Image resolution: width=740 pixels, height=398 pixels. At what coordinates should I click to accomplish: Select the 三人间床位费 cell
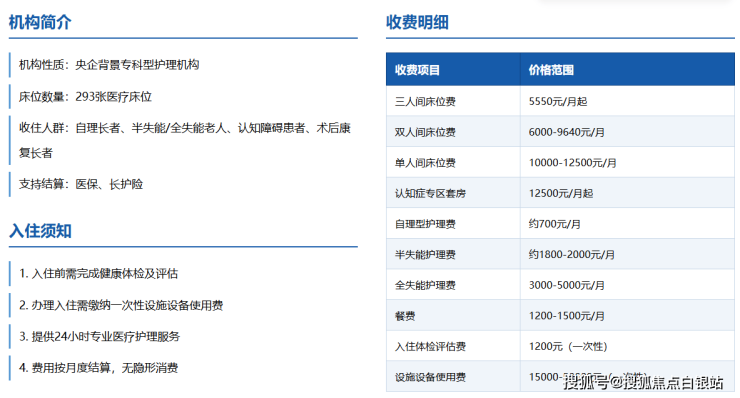click(x=453, y=101)
